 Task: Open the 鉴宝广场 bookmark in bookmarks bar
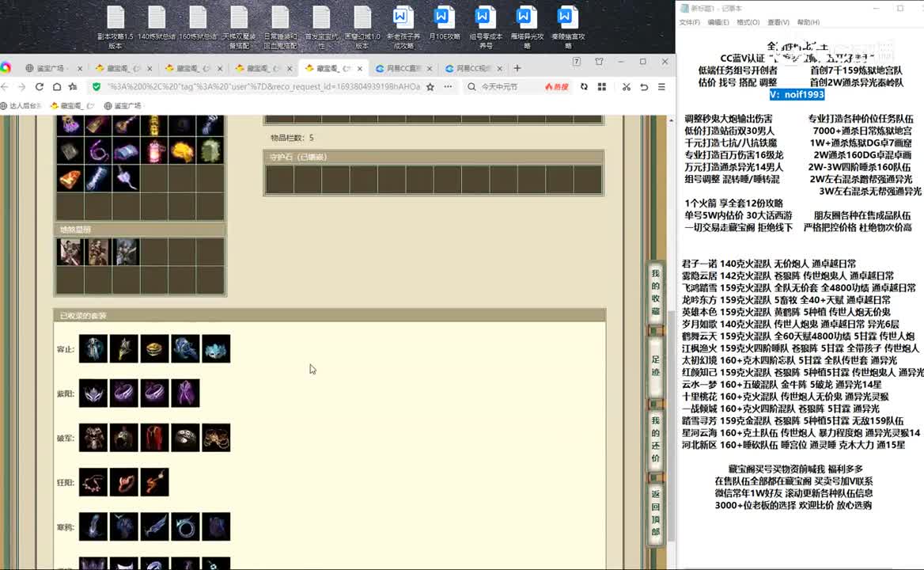point(123,105)
